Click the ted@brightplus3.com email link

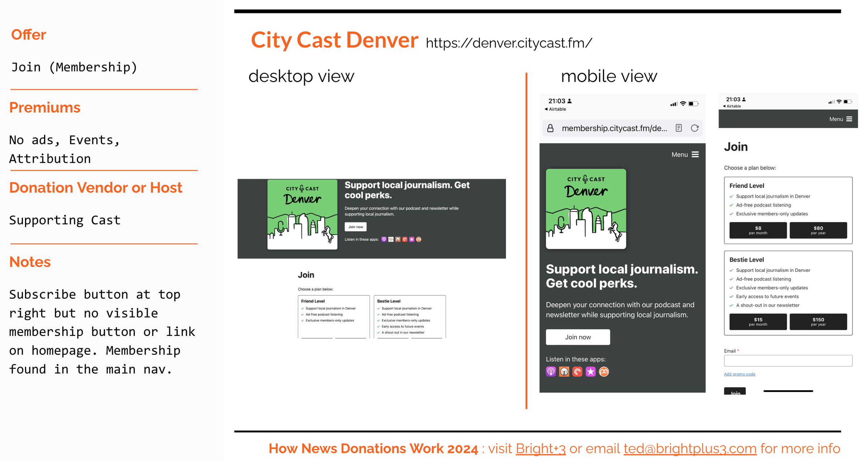pyautogui.click(x=690, y=449)
